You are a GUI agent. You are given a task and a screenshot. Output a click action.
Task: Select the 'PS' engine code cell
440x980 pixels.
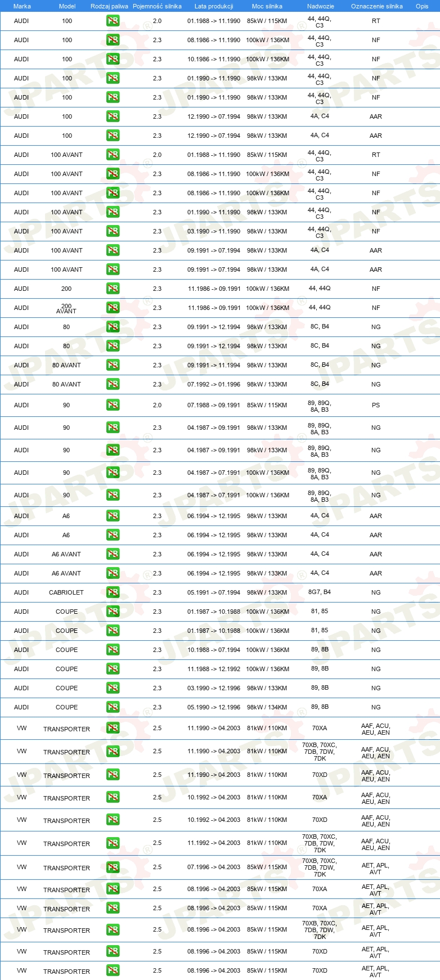pyautogui.click(x=376, y=405)
